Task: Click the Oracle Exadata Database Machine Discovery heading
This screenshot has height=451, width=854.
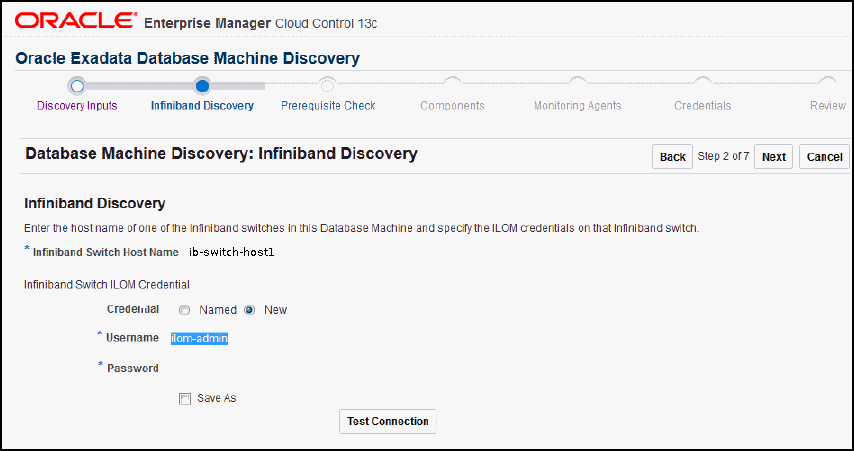Action: click(x=187, y=58)
